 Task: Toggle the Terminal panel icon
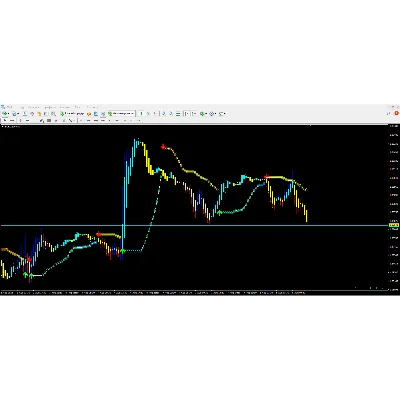tap(46, 114)
